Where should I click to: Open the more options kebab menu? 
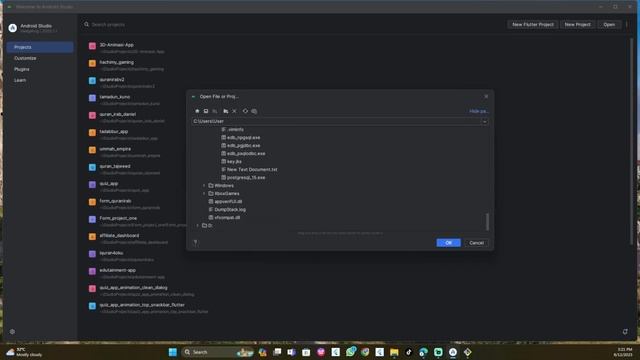pyautogui.click(x=627, y=24)
